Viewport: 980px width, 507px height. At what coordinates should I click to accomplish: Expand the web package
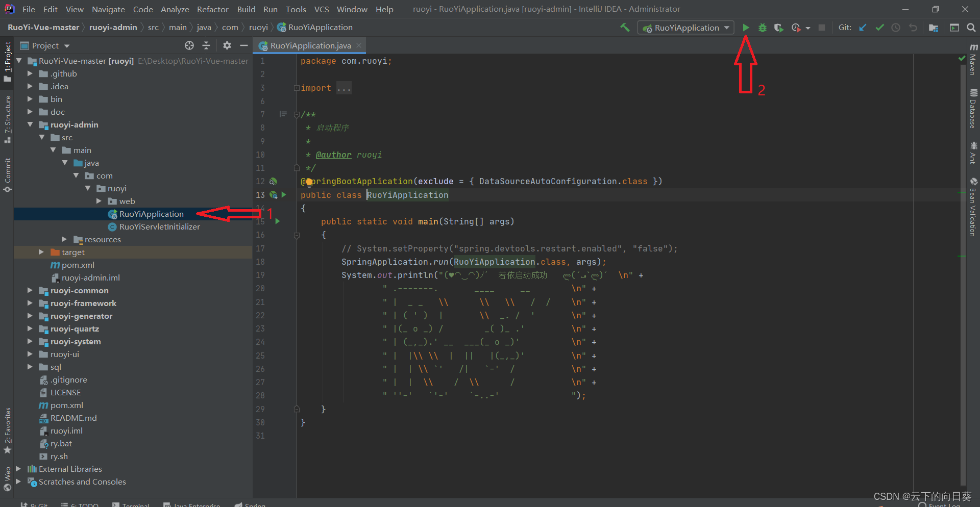99,201
